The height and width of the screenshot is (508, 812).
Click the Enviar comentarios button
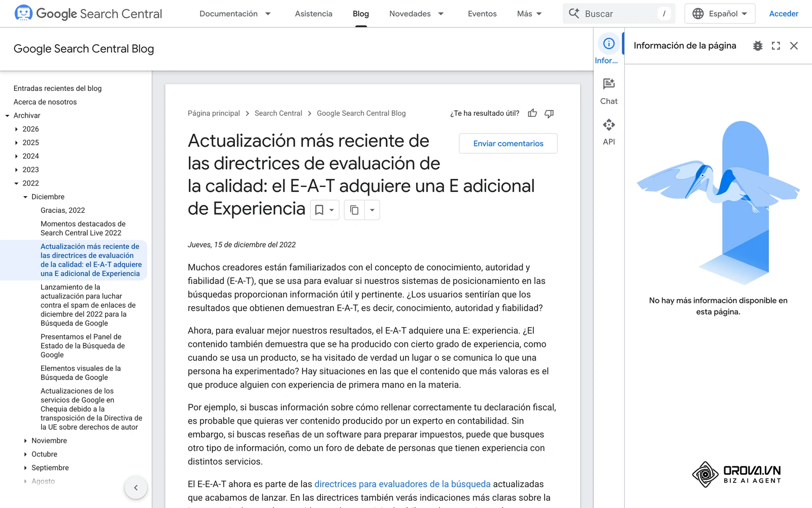pos(508,143)
